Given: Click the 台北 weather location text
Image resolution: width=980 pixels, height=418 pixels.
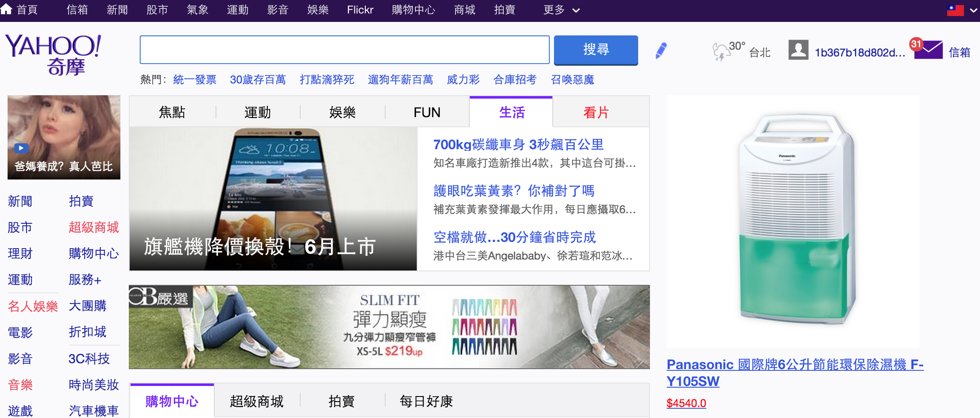Looking at the screenshot, I should [760, 52].
